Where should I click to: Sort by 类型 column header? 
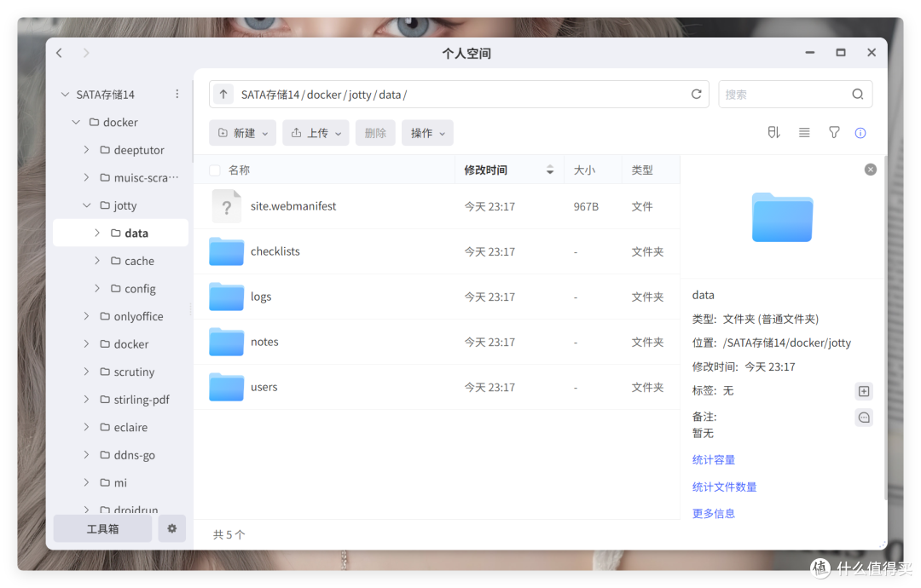pos(642,170)
